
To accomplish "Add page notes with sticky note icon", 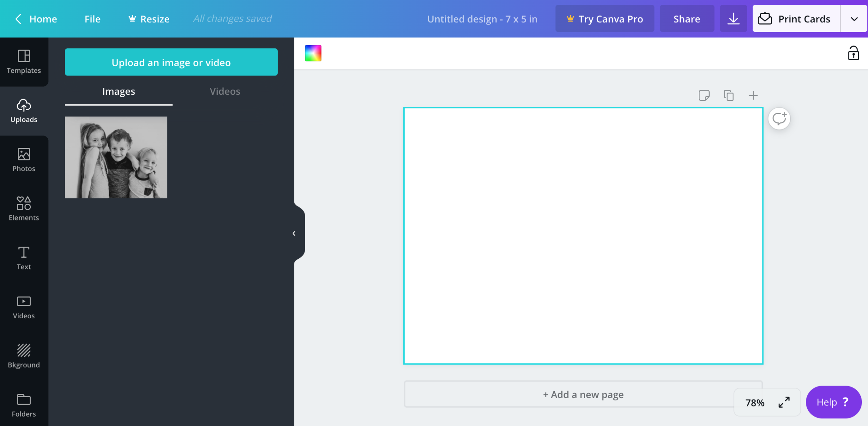I will point(704,95).
